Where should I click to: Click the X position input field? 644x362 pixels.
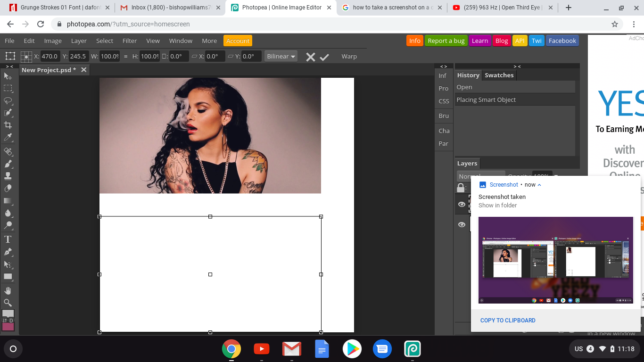click(x=49, y=57)
